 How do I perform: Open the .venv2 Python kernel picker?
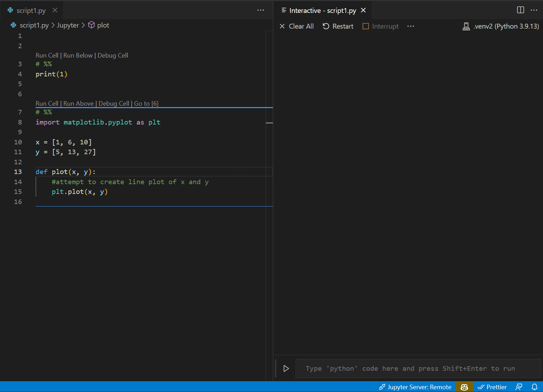[x=500, y=26]
